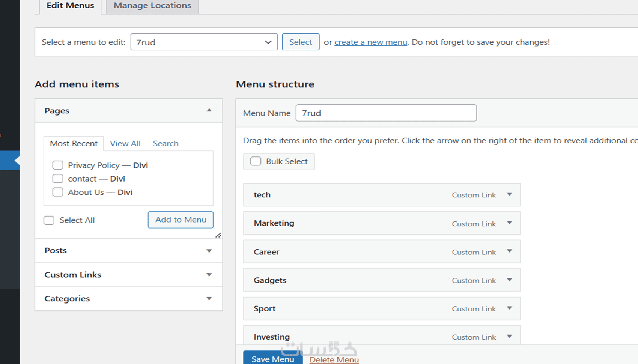Check the Privacy Policy page checkbox
Viewport: 638px width, 364px height.
pos(58,165)
